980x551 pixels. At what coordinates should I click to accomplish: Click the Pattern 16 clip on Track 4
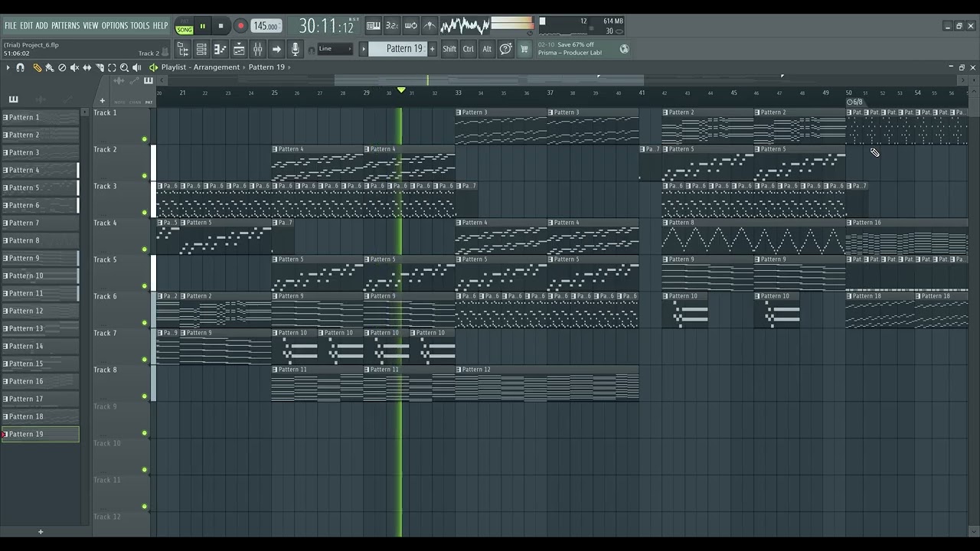click(x=906, y=237)
